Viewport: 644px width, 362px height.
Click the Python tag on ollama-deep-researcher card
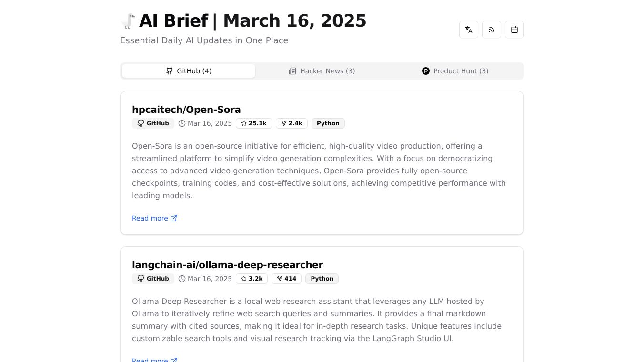322,279
